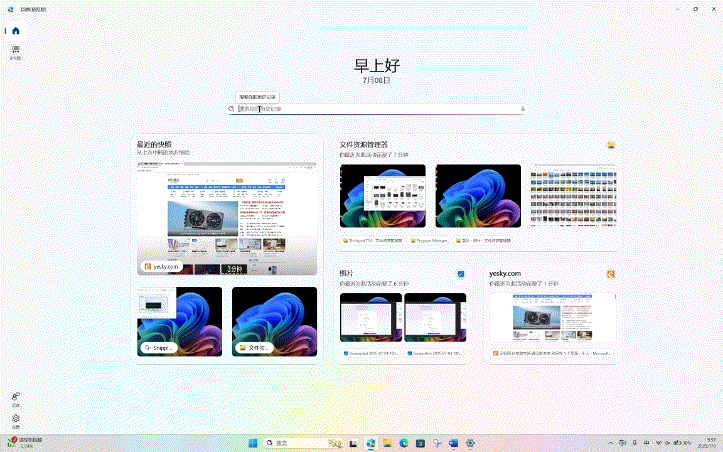Click the taskbar search box
The width and height of the screenshot is (723, 452).
point(303,443)
